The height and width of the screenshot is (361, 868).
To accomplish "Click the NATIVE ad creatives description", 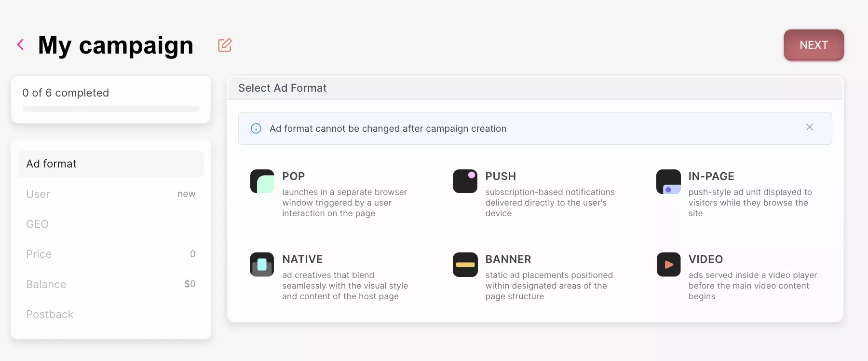I will coord(345,286).
